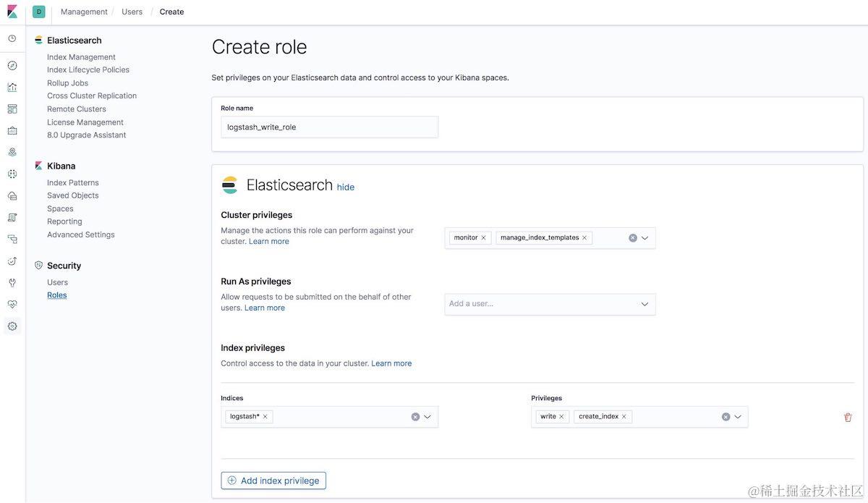
Task: Click Add index privilege button
Action: click(x=273, y=481)
